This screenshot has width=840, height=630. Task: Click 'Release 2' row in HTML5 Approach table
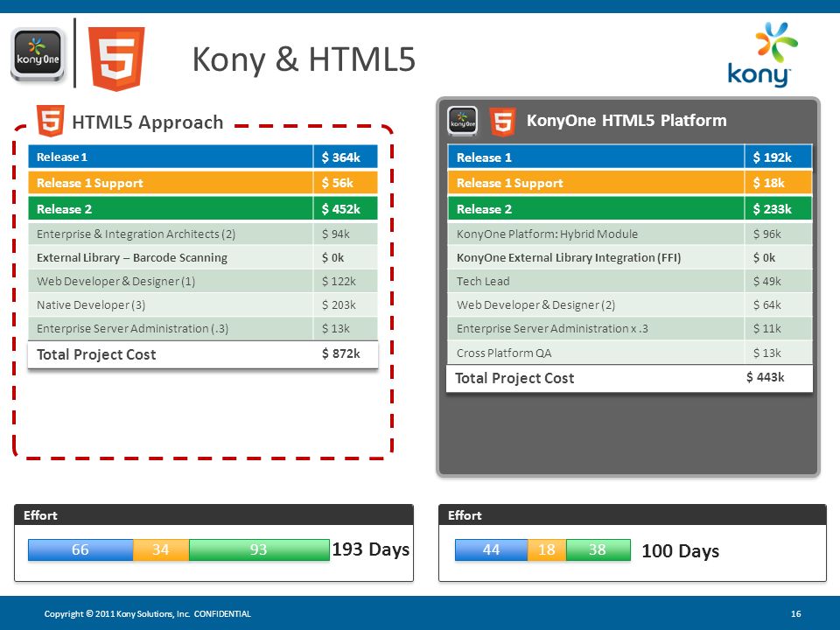point(202,208)
